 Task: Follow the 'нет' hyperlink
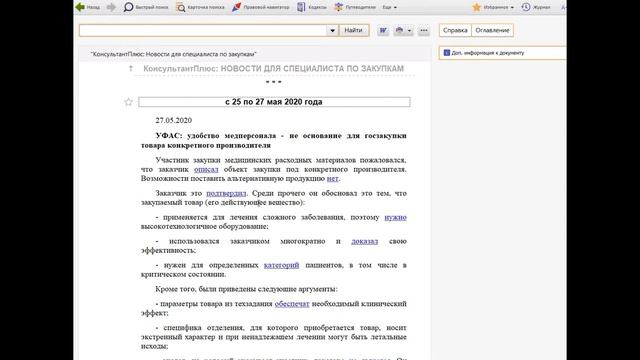tap(332, 178)
